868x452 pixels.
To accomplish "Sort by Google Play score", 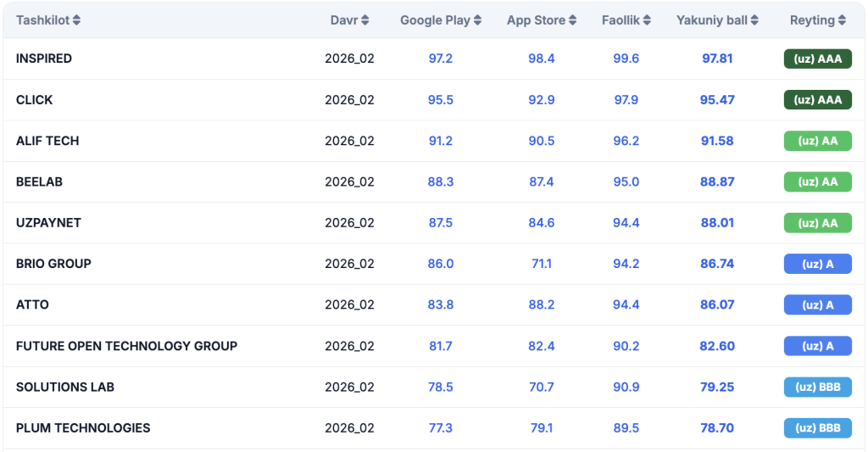I will pos(477,20).
